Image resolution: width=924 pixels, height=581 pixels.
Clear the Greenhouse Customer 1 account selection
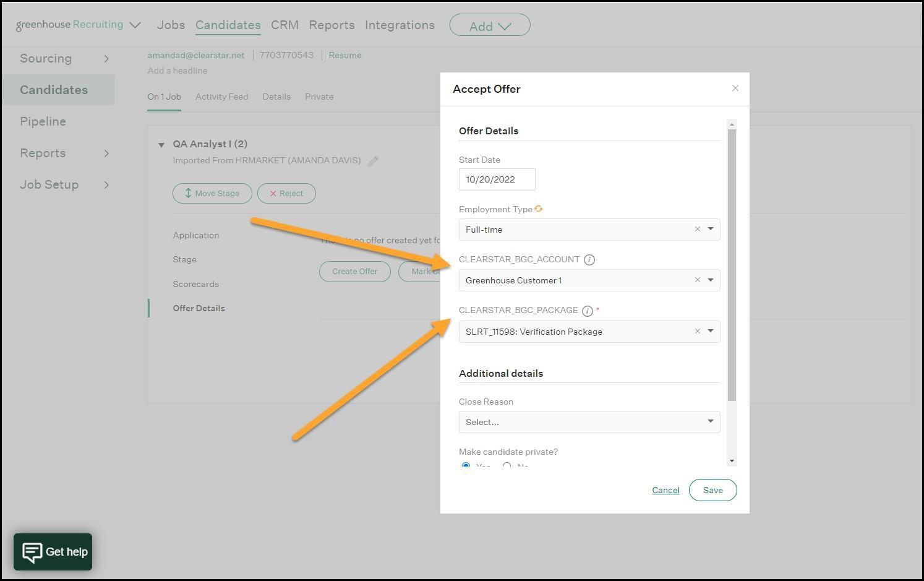[697, 280]
